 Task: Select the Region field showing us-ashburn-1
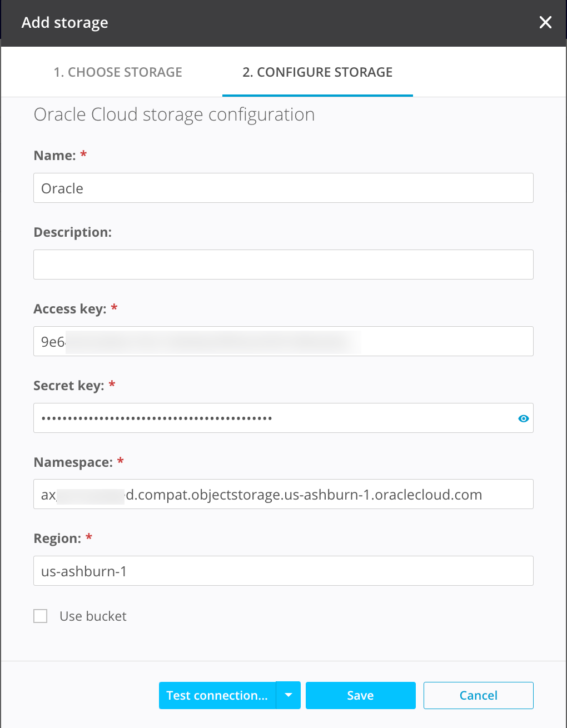[283, 571]
